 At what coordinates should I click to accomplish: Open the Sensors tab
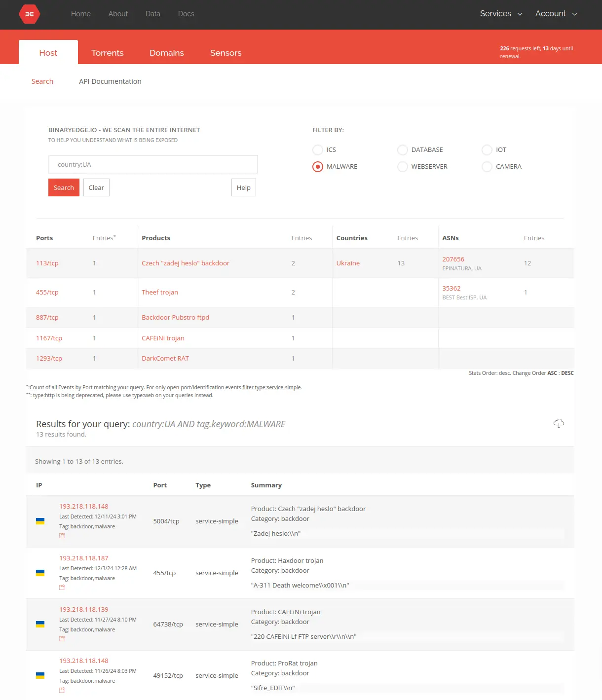pos(226,53)
